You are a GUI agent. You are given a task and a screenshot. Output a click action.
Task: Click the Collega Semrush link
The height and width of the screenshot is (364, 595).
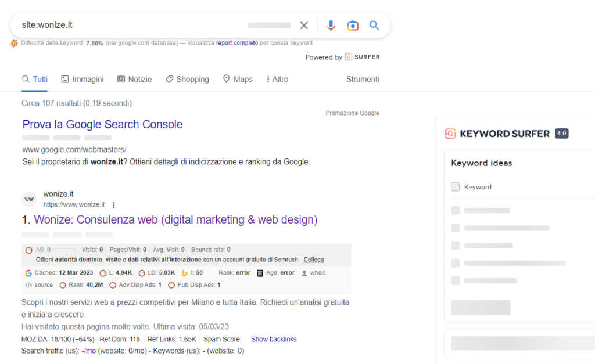point(314,260)
